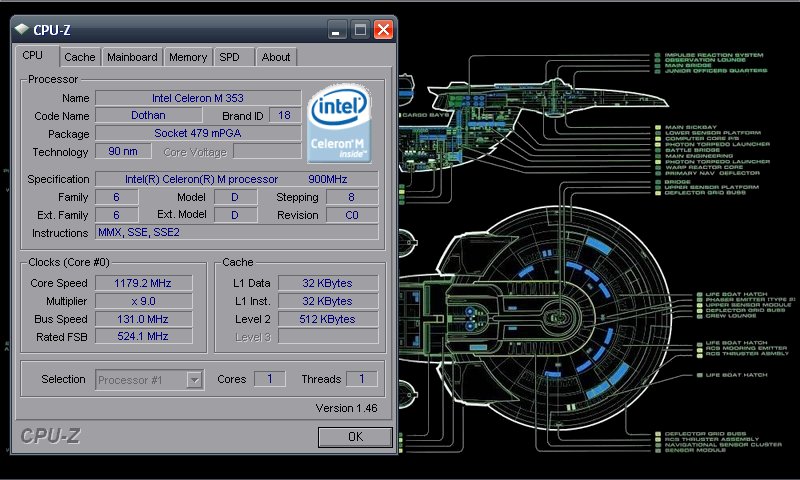Click the OK button

pos(355,437)
